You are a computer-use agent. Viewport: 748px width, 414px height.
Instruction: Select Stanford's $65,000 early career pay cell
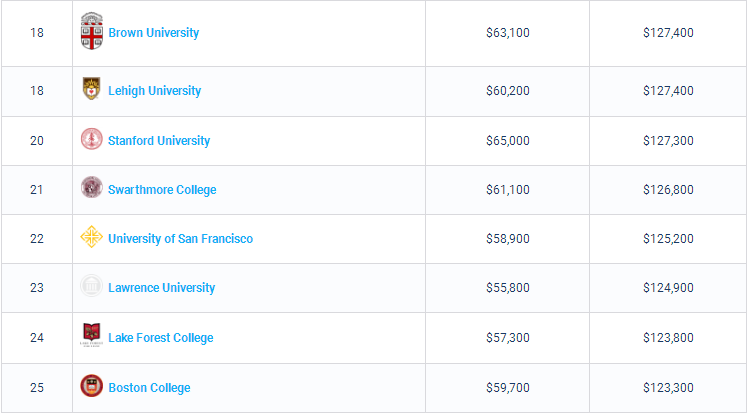click(507, 141)
